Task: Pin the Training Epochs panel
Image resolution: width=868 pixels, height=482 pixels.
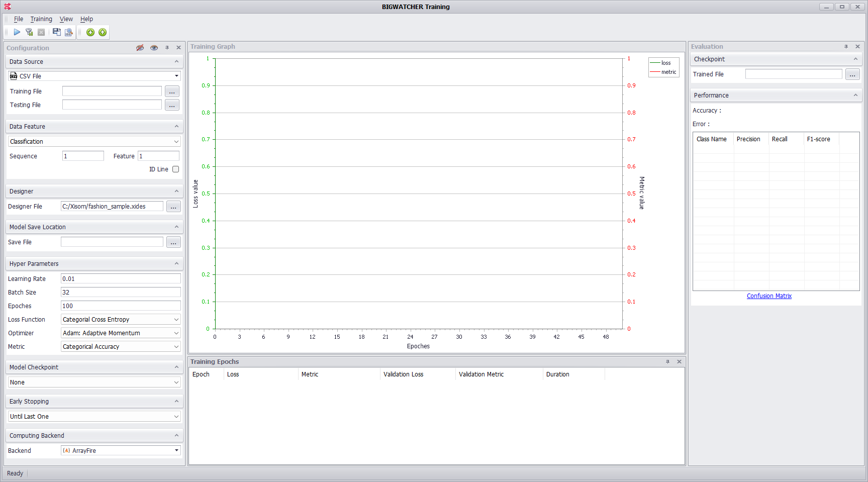Action: [667, 362]
